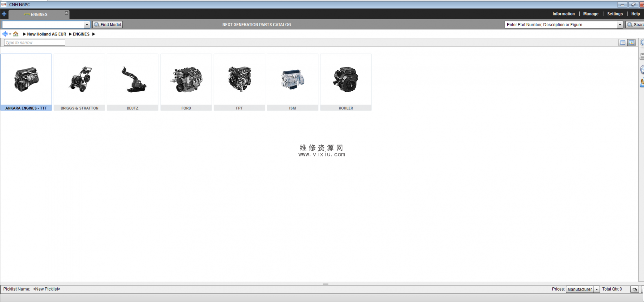Open the Help menu
The width and height of the screenshot is (644, 302).
(x=635, y=14)
